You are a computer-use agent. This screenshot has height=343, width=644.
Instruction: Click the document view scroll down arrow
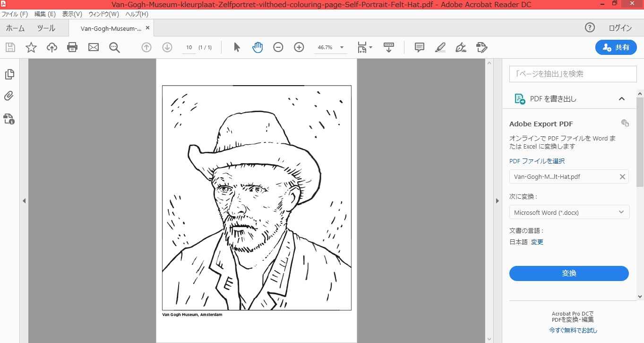click(x=489, y=339)
